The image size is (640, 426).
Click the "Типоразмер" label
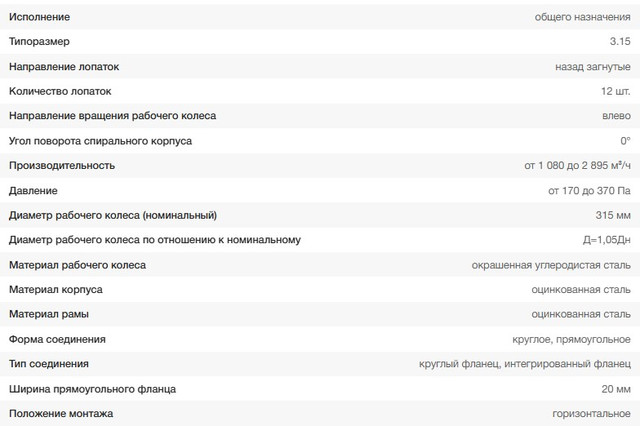coord(40,42)
